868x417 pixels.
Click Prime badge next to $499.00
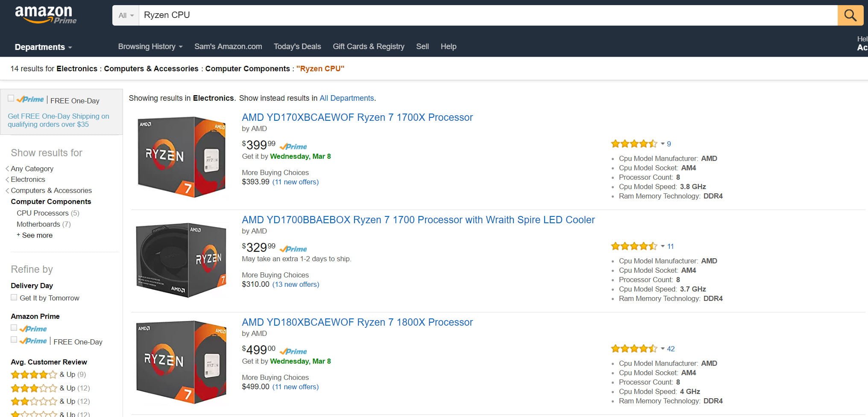click(293, 351)
